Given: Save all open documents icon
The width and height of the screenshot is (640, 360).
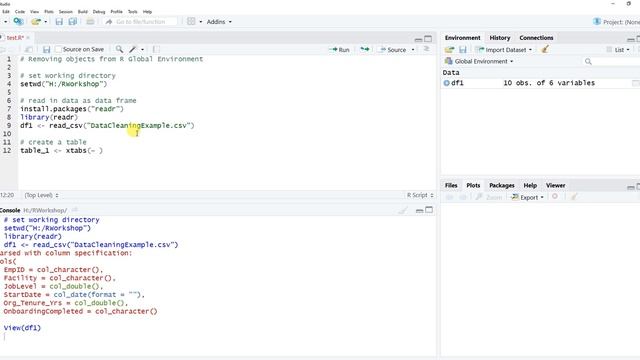Looking at the screenshot, I should [73, 22].
